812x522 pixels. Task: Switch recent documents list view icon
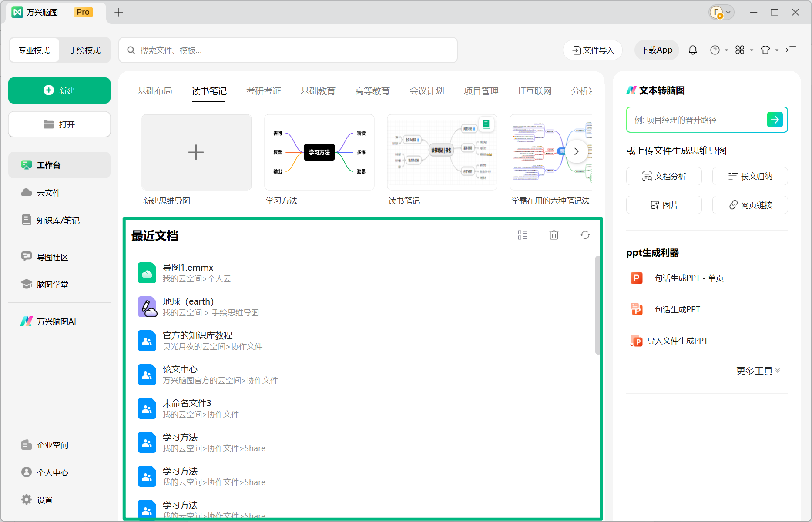coord(523,235)
